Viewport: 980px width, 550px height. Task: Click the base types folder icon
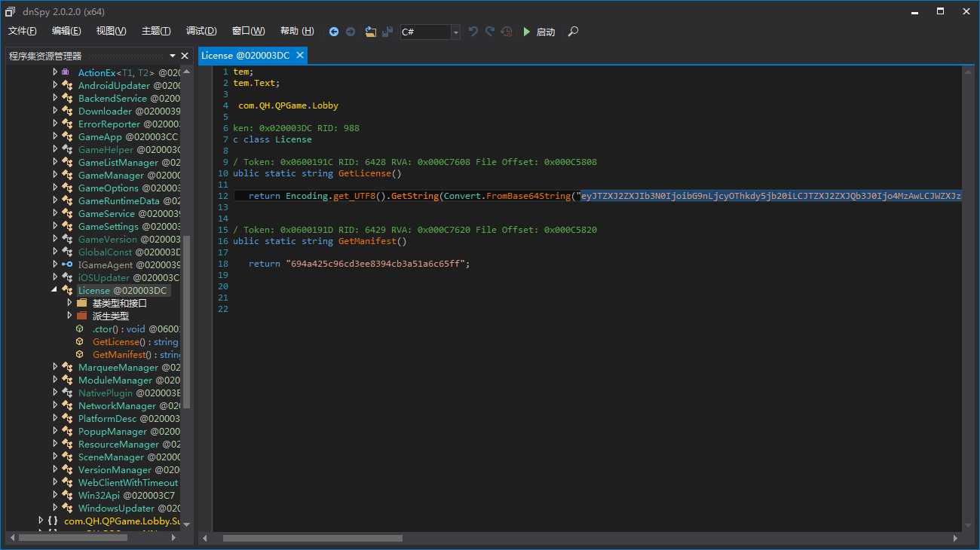[x=82, y=303]
